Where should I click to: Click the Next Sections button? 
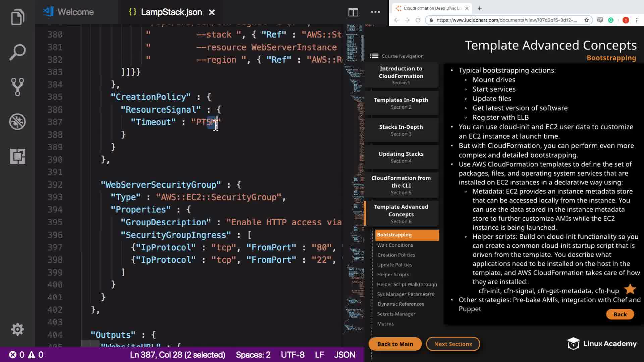(453, 344)
